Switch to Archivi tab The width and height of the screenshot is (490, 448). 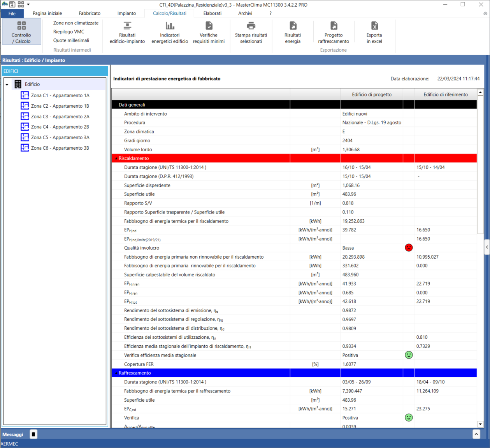[x=245, y=13]
